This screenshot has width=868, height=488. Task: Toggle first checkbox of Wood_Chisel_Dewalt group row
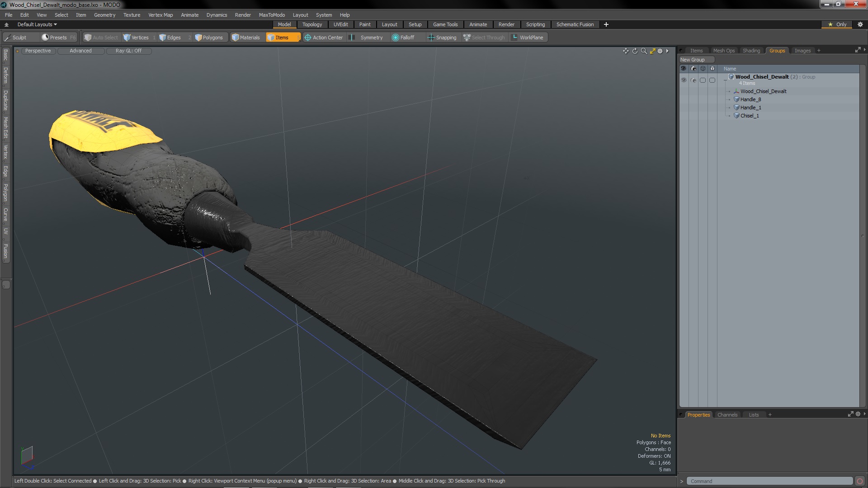(703, 80)
